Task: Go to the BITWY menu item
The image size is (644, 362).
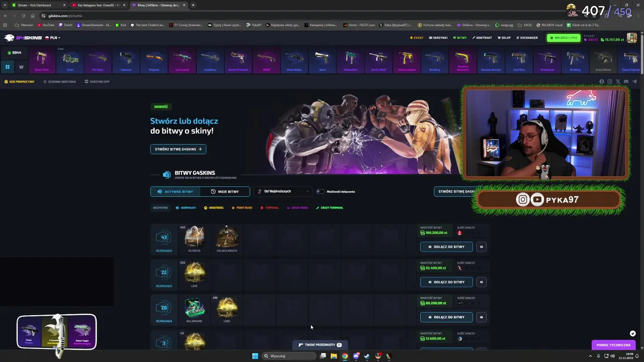Action: (460, 38)
